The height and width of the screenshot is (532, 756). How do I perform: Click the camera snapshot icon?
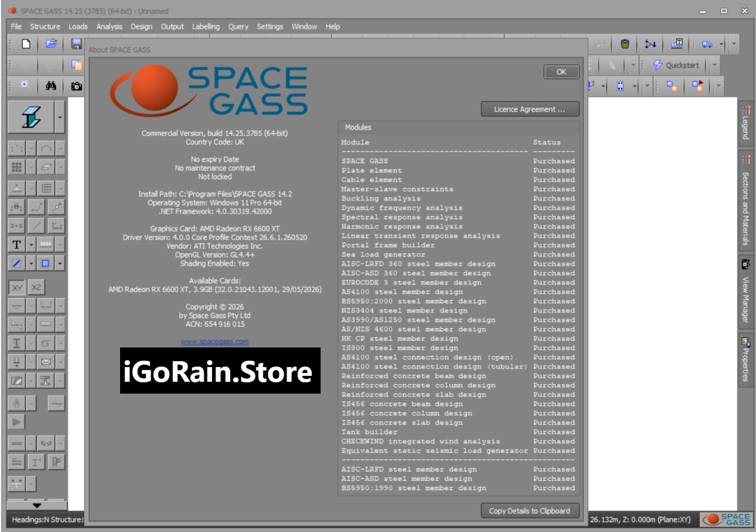point(76,86)
